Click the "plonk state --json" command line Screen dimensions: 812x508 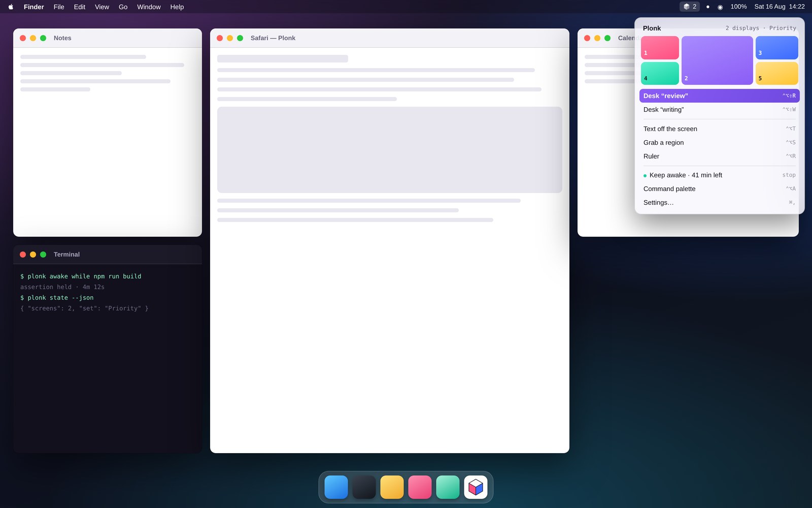coord(57,298)
